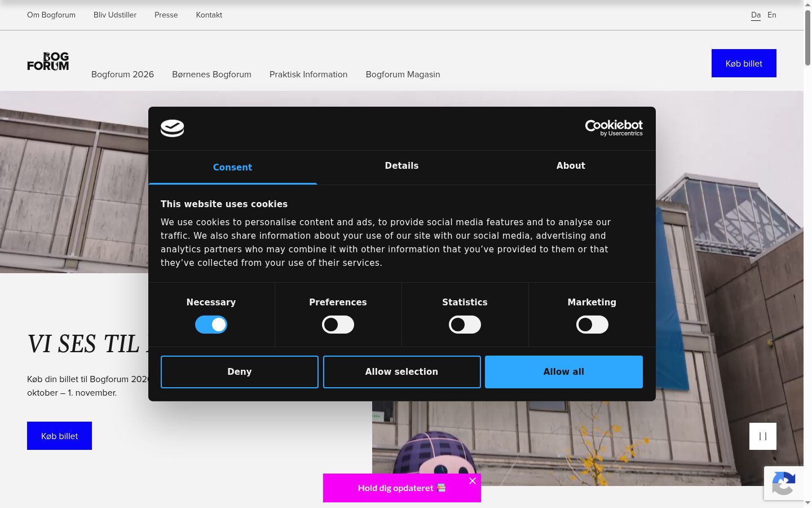812x508 pixels.
Task: Click the Bogforum logo
Action: click(x=48, y=62)
